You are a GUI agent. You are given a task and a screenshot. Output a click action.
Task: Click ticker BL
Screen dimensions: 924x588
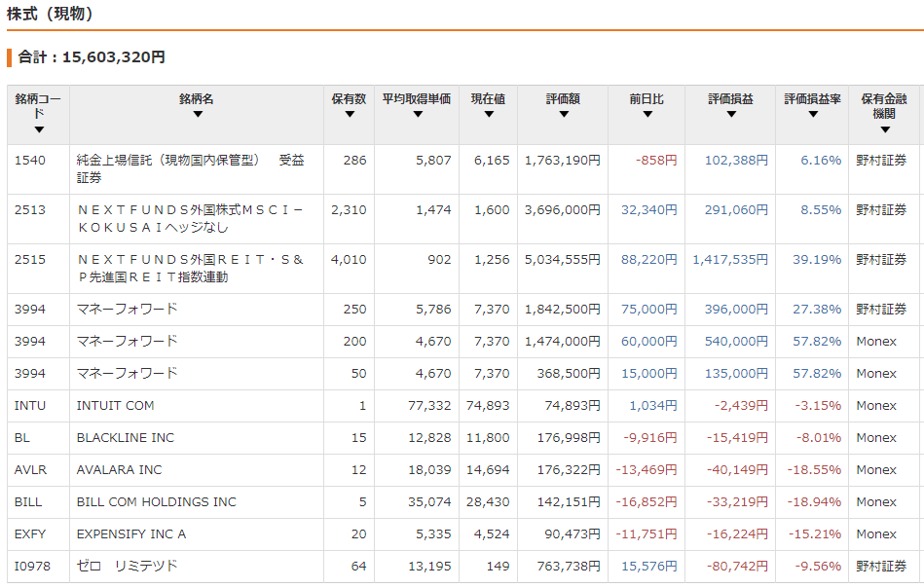point(22,438)
